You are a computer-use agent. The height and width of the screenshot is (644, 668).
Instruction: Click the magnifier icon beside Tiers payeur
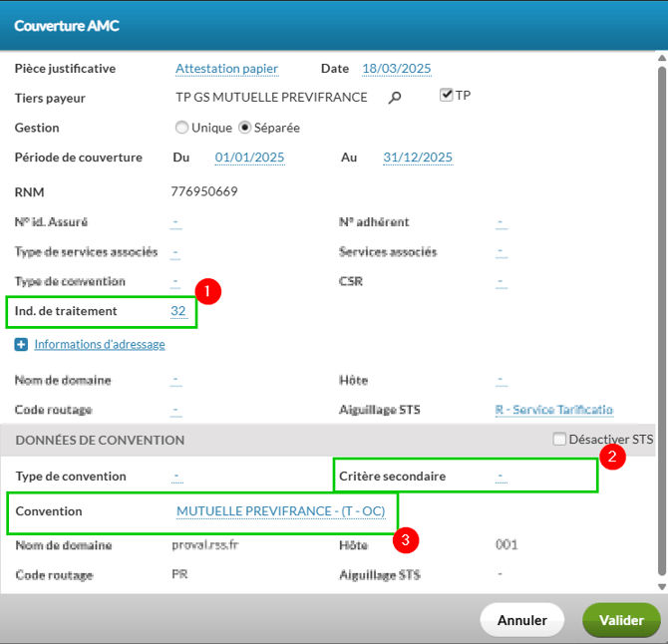[395, 98]
